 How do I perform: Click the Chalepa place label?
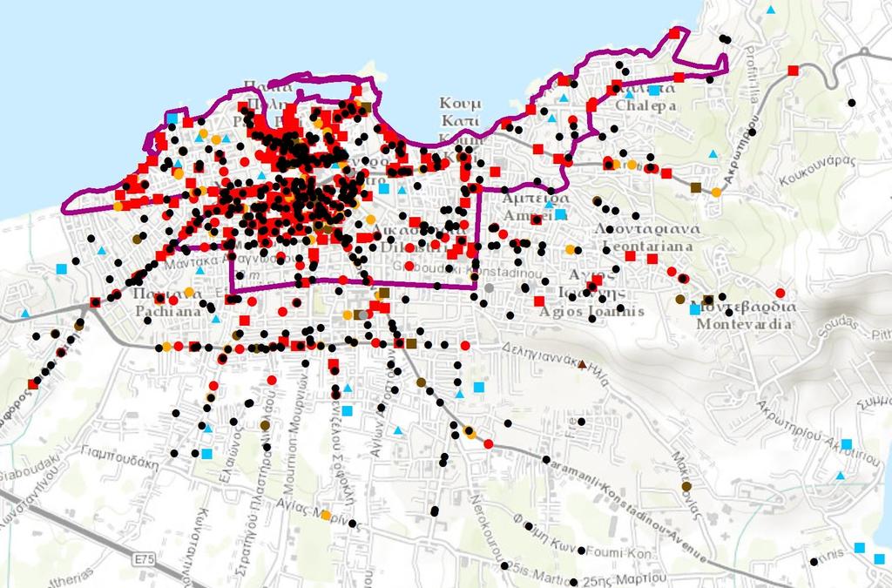tap(645, 105)
